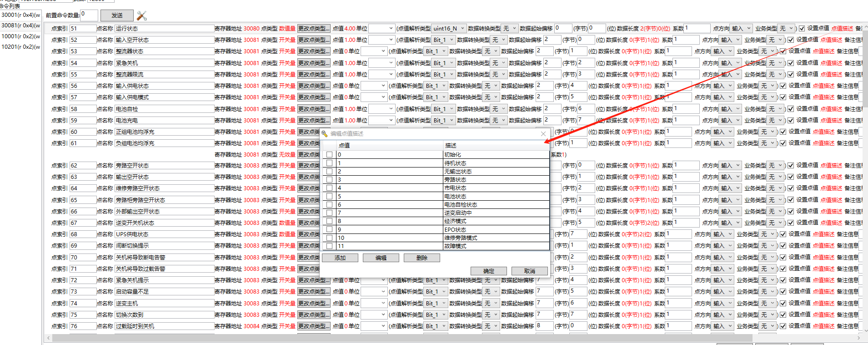Image resolution: width=868 pixels, height=345 pixels.
Task: Click the point value cell 10 in dialog
Action: coord(390,238)
